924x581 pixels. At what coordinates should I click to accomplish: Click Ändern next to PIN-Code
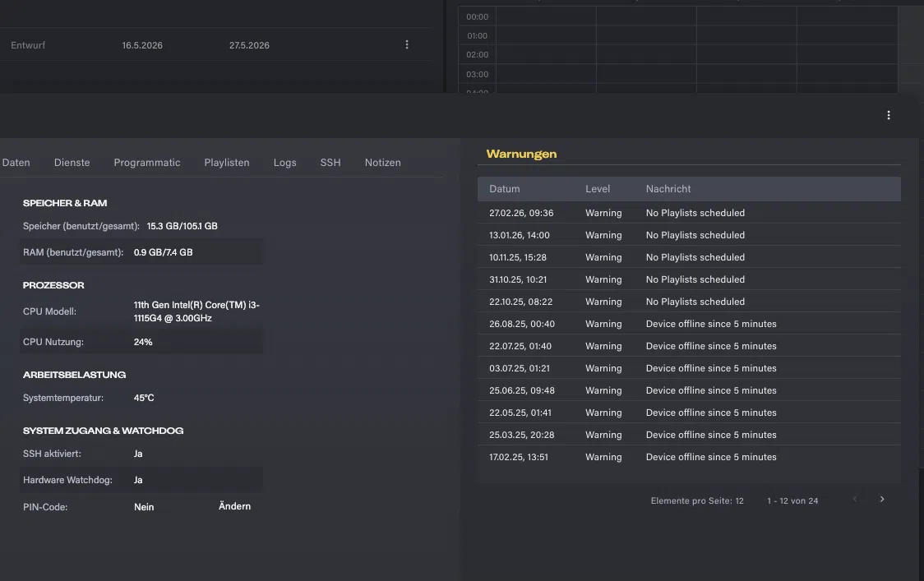coord(234,506)
